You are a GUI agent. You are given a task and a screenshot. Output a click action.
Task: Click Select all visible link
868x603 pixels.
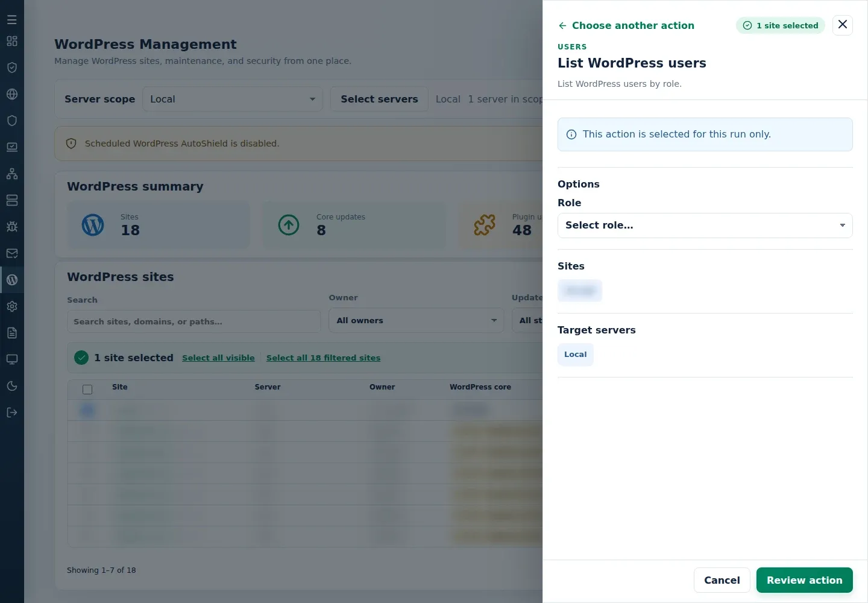pyautogui.click(x=218, y=358)
